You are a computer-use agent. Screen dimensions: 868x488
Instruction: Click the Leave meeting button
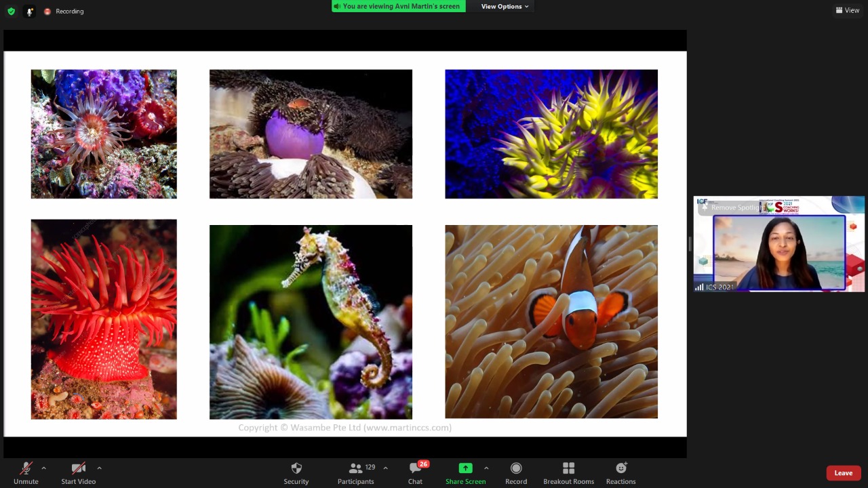click(843, 473)
